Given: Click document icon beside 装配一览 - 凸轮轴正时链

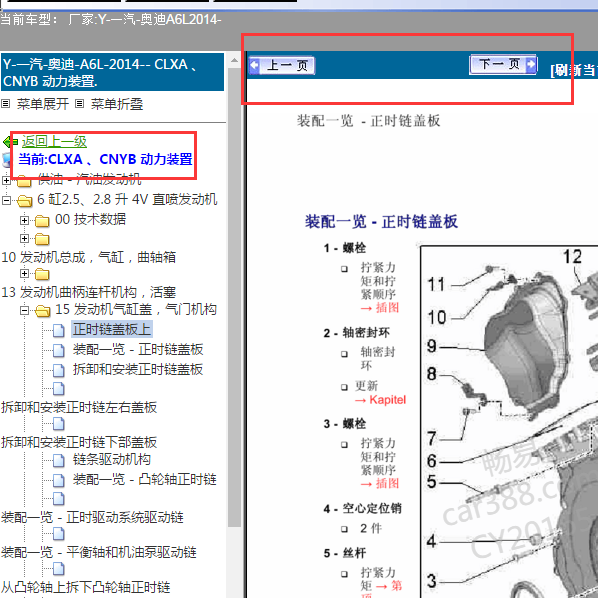Looking at the screenshot, I should (58, 480).
